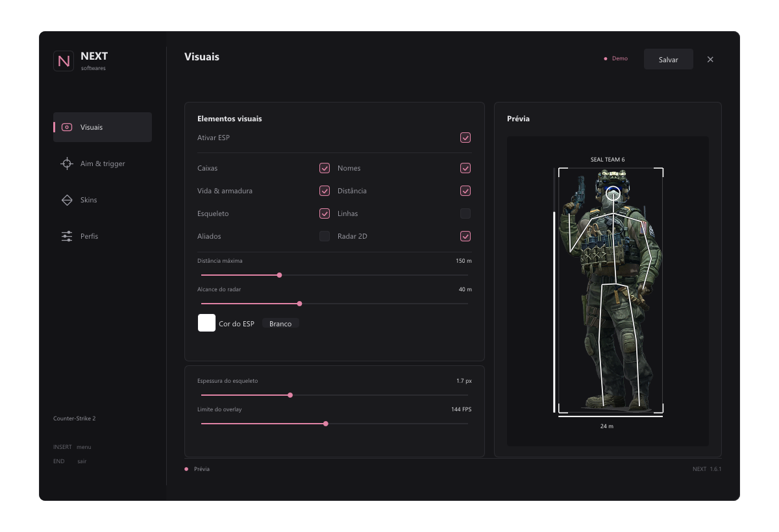Viewport: 779px width, 532px height.
Task: Disable the Esqueleto checkbox
Action: click(x=325, y=213)
